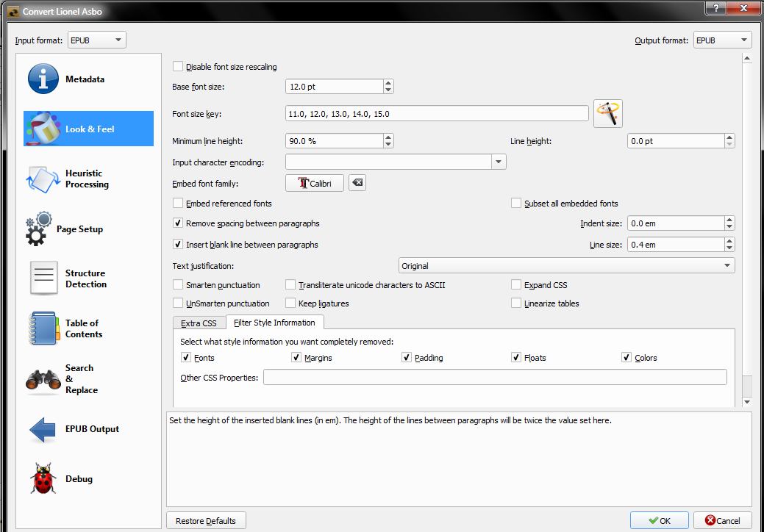Increase Minimum line height value
Image resolution: width=764 pixels, height=532 pixels.
(388, 137)
